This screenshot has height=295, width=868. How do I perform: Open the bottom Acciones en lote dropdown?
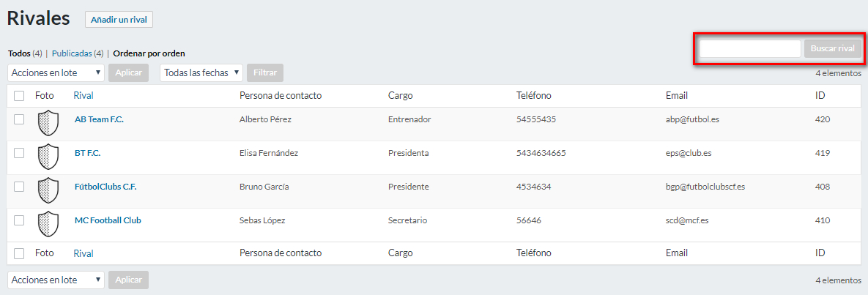pyautogui.click(x=56, y=280)
